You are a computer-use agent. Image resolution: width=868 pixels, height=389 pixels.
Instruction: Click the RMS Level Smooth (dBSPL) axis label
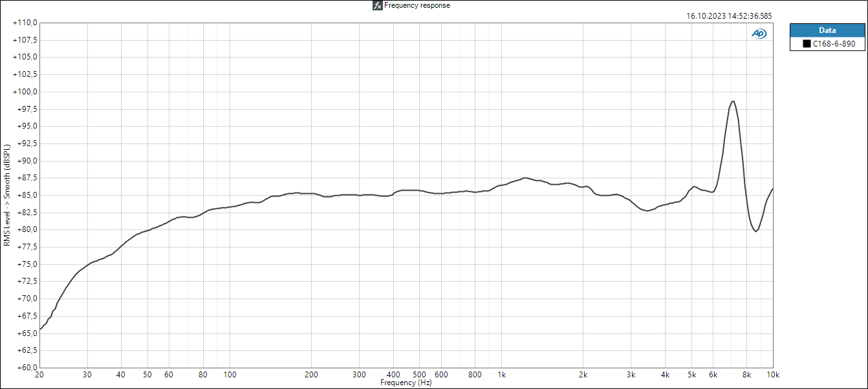click(x=7, y=195)
